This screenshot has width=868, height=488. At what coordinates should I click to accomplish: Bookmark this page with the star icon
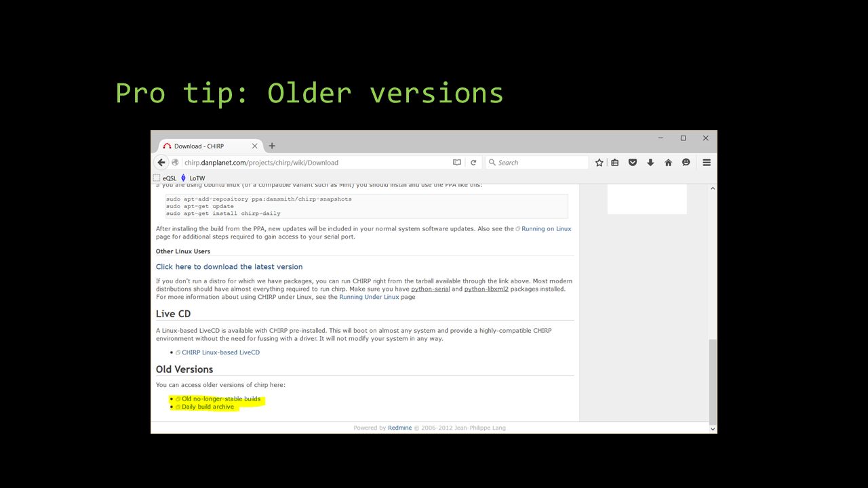(599, 163)
